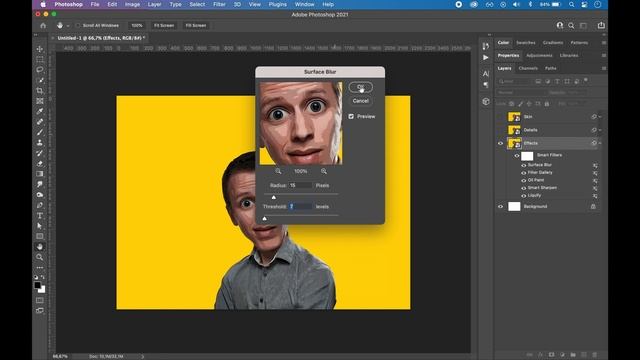Image resolution: width=640 pixels, height=360 pixels.
Task: Click the foreground color swatch
Action: coord(38,285)
